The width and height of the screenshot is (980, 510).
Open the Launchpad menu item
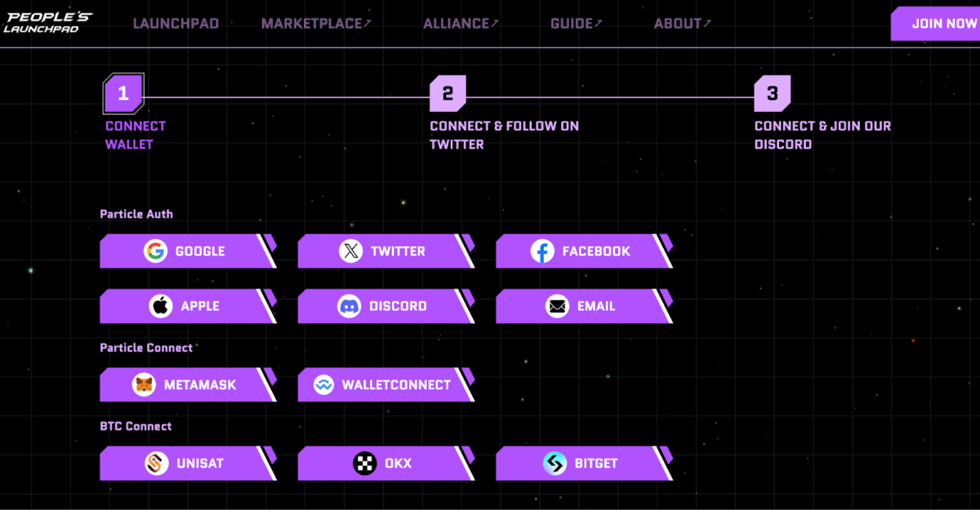coord(176,24)
